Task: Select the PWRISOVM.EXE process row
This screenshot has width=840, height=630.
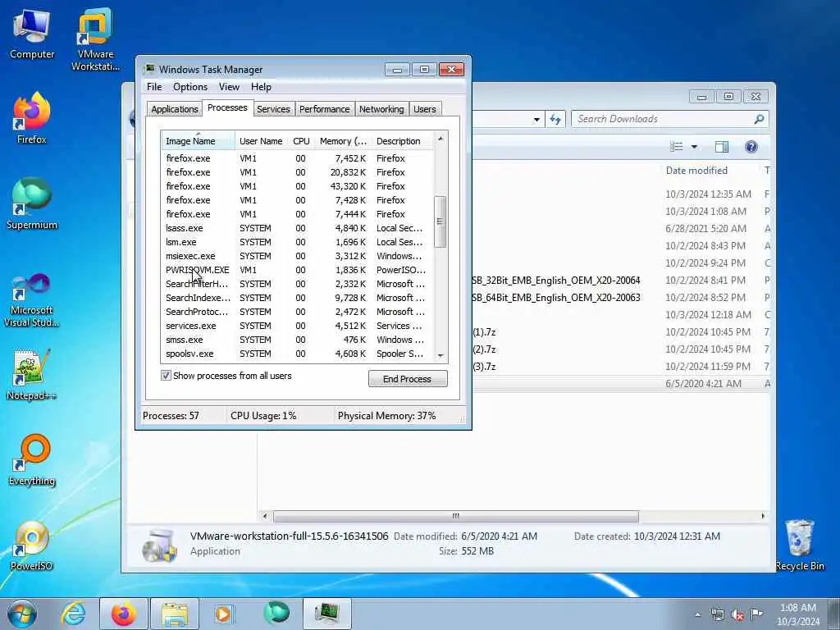Action: 297,270
